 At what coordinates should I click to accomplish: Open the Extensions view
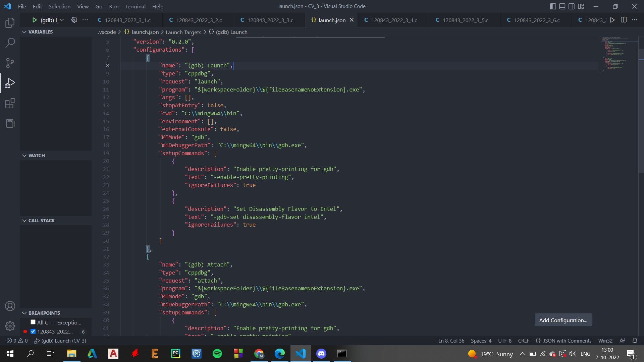(10, 103)
